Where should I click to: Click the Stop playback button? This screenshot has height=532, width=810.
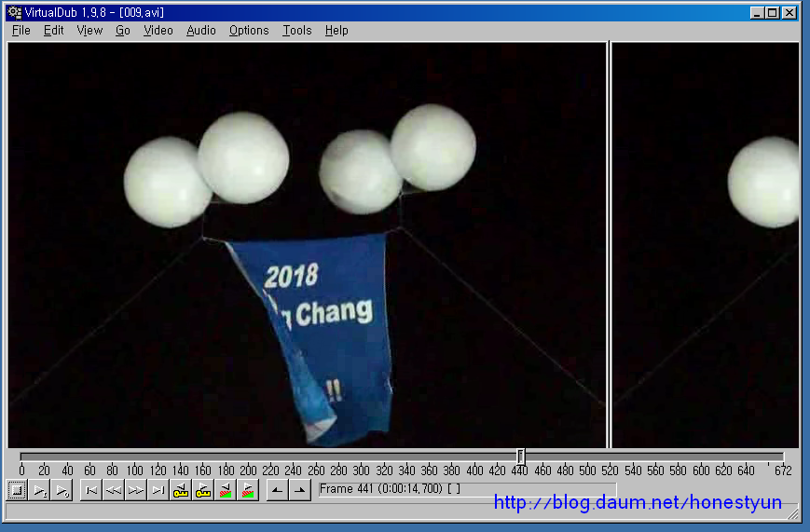[x=17, y=490]
